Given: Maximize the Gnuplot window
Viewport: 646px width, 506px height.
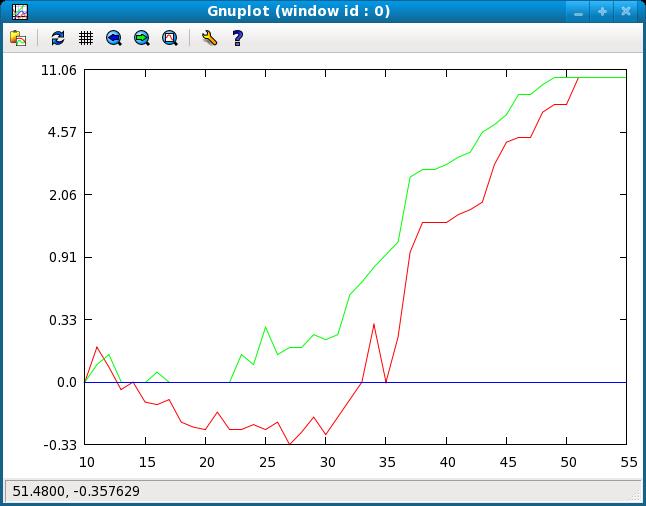Looking at the screenshot, I should (x=602, y=12).
